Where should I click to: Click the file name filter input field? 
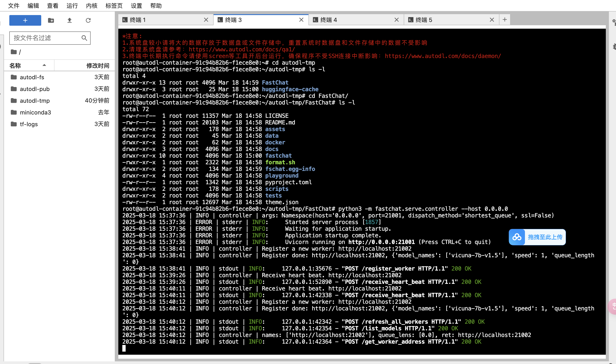(x=45, y=38)
